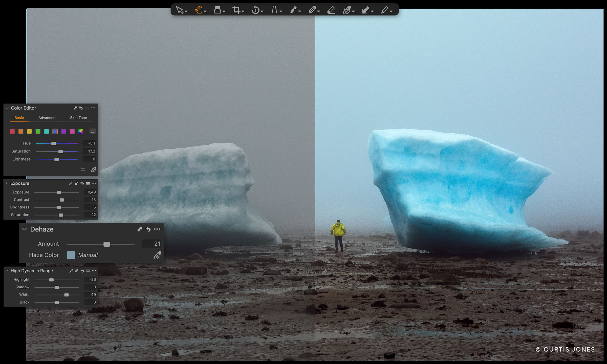
Task: Select the red color range swatch
Action: coord(12,131)
